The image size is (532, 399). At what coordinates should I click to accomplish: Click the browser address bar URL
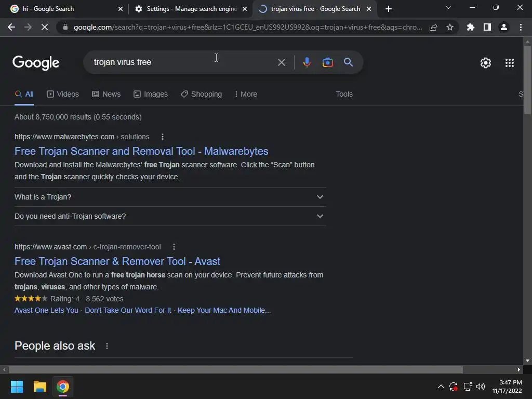click(x=248, y=27)
